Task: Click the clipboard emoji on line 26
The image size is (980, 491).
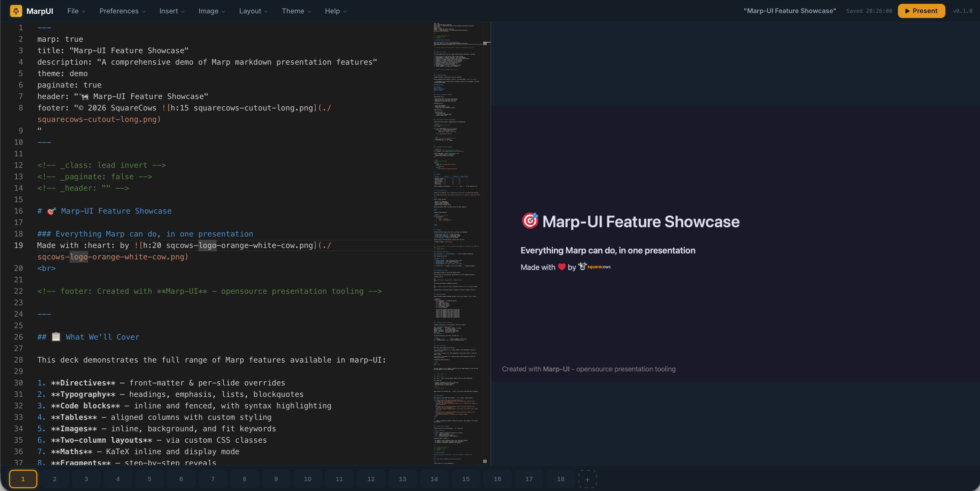Action: point(56,337)
